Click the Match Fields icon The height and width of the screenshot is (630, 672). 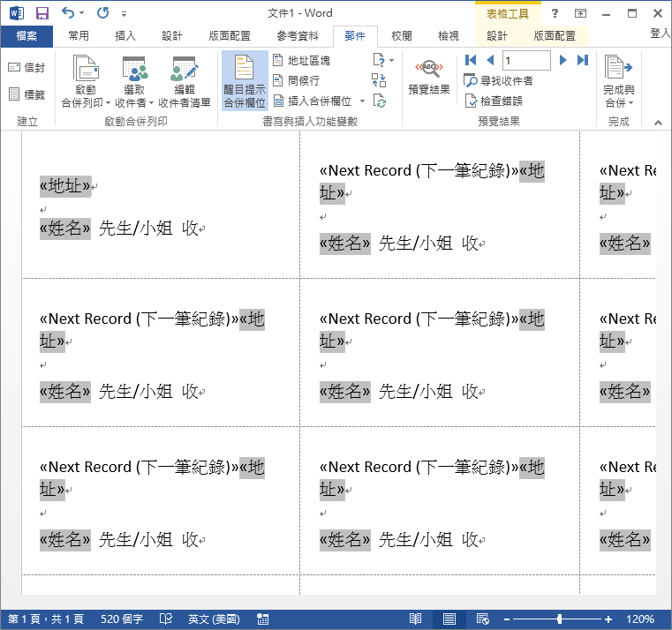(379, 80)
